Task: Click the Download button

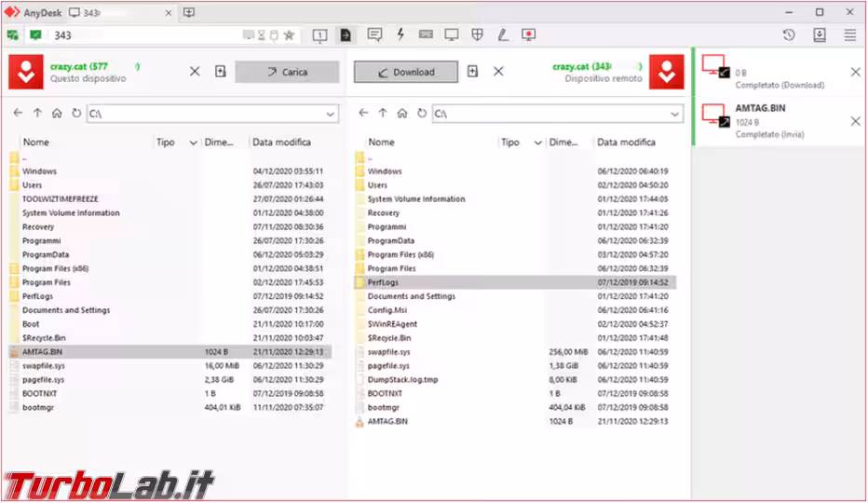Action: point(406,72)
